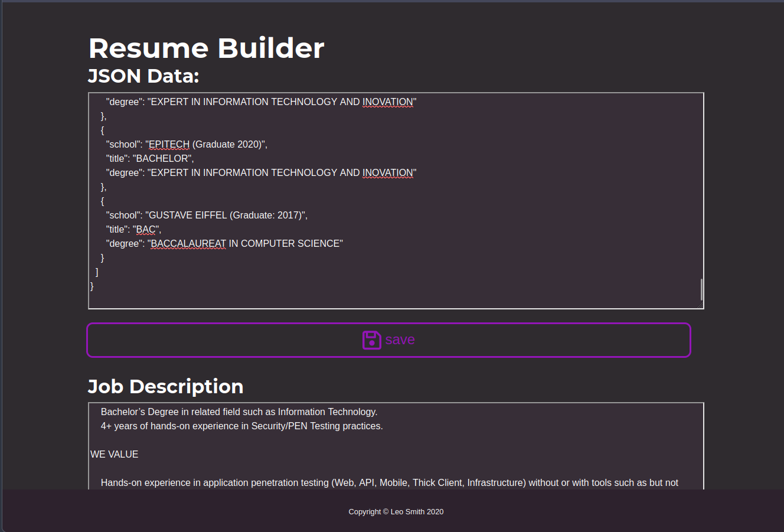Viewport: 784px width, 532px height.
Task: Click the resize handle of JSON textarea
Action: point(700,305)
